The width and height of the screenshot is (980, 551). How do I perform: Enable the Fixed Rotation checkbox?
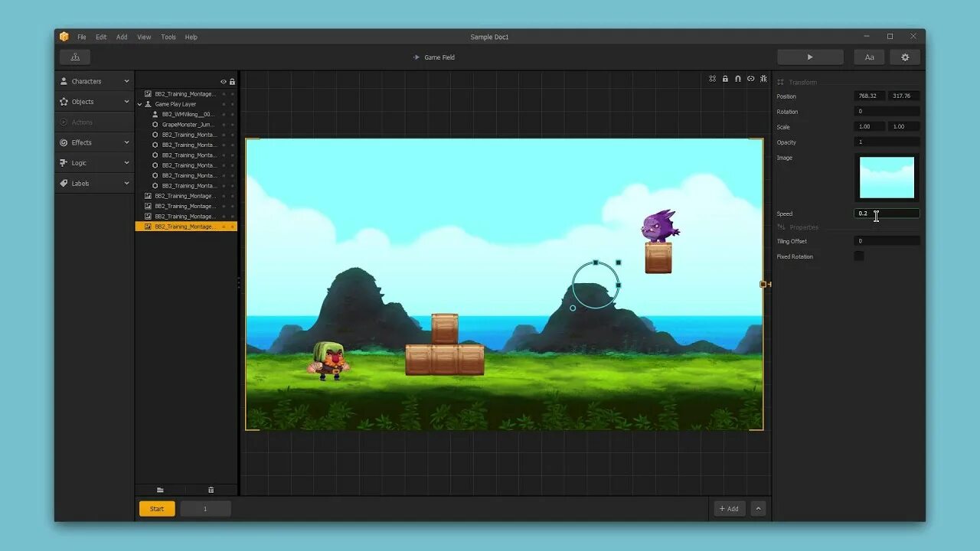(x=859, y=256)
